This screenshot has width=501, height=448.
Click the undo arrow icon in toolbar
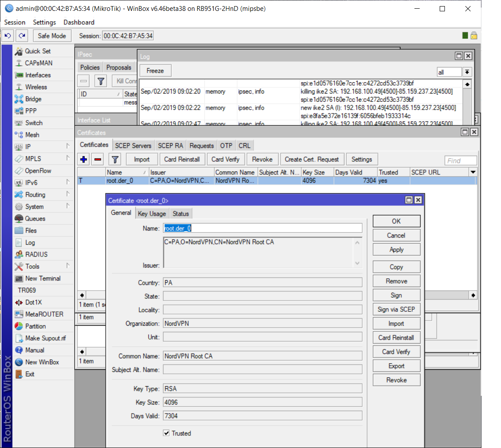point(8,36)
